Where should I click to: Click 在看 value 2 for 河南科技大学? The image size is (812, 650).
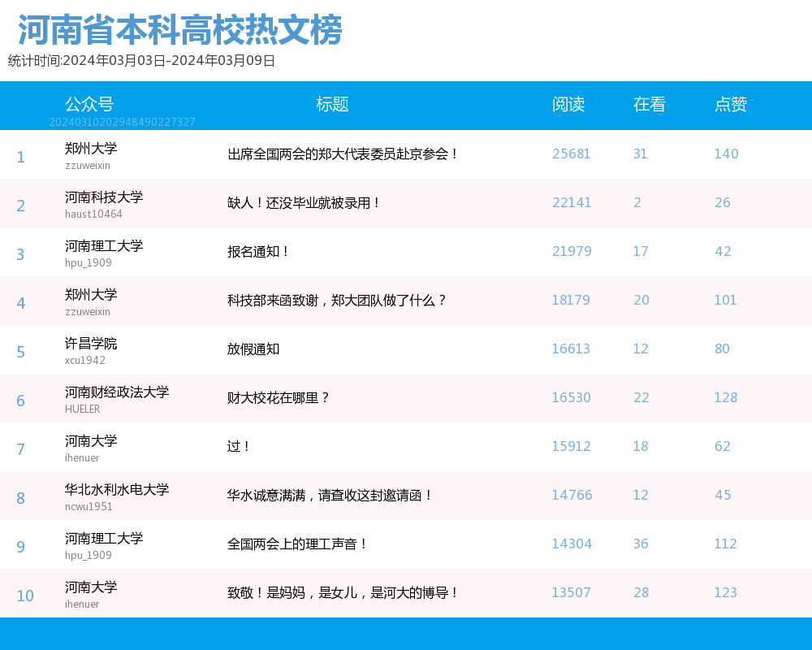click(637, 202)
